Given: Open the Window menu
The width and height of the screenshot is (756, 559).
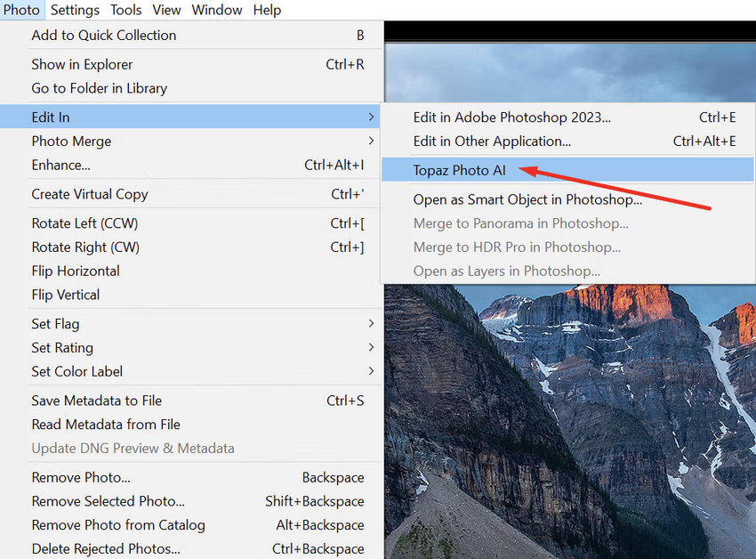Looking at the screenshot, I should click(x=216, y=10).
